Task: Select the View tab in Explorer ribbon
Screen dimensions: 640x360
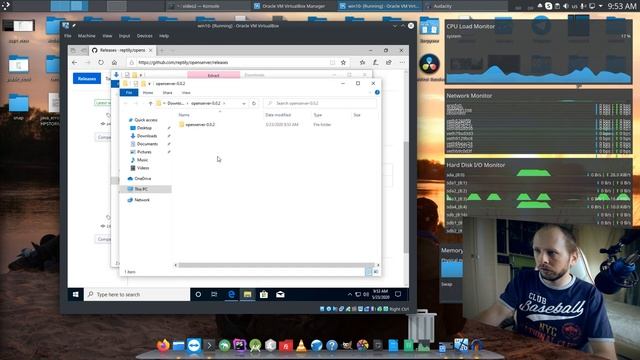Action: pos(186,93)
